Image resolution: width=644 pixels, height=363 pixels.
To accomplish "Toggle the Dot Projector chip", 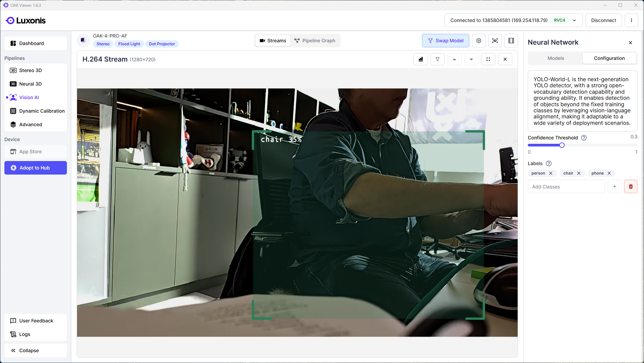I will click(x=162, y=44).
